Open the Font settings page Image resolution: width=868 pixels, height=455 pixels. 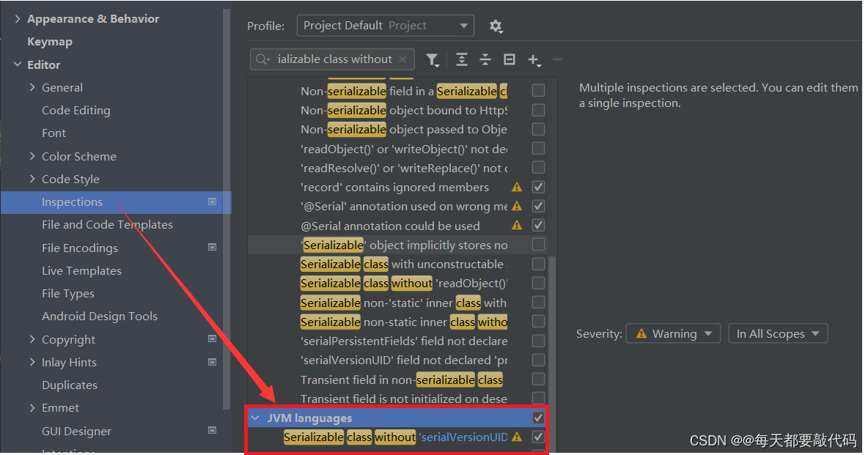point(54,133)
